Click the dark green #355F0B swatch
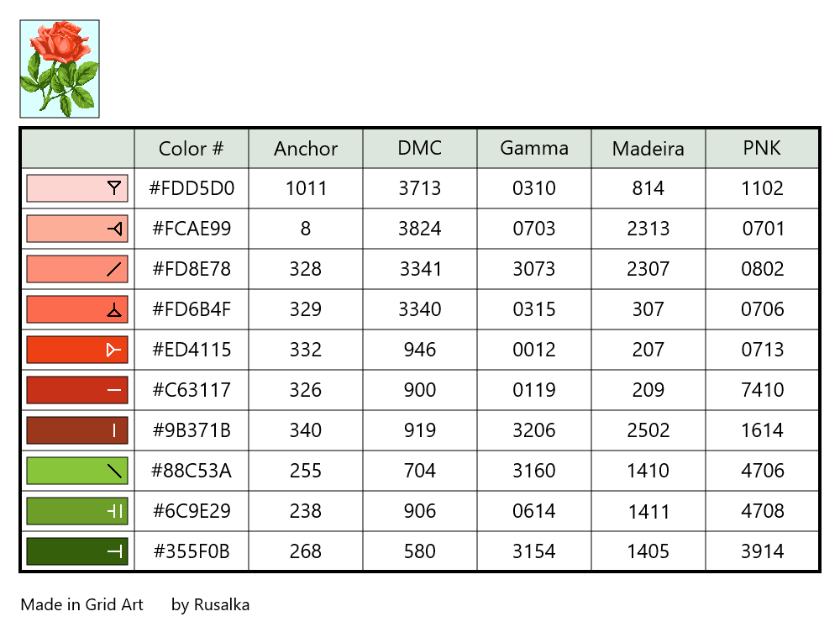The image size is (840, 622). pyautogui.click(x=77, y=551)
